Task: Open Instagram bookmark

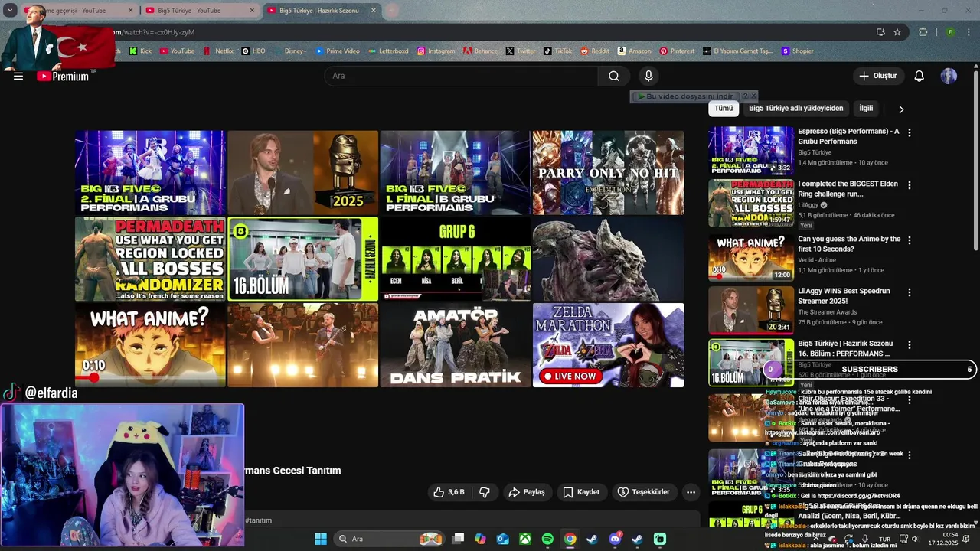Action: click(436, 51)
